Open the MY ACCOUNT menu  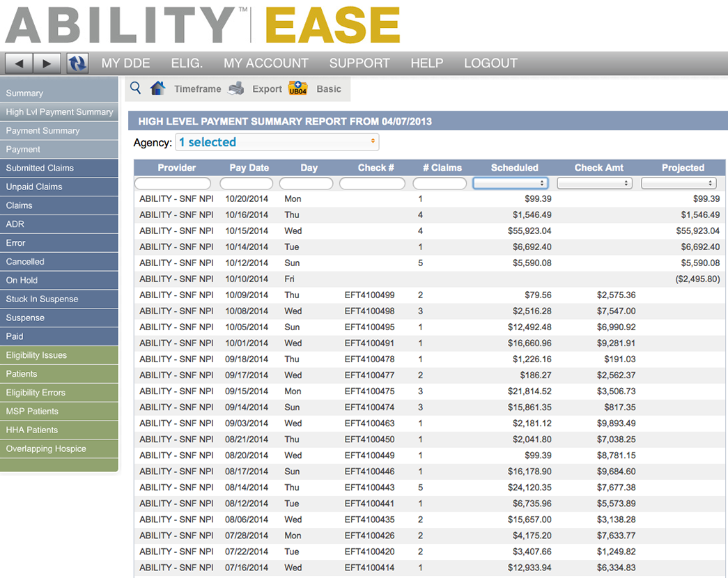tap(266, 63)
